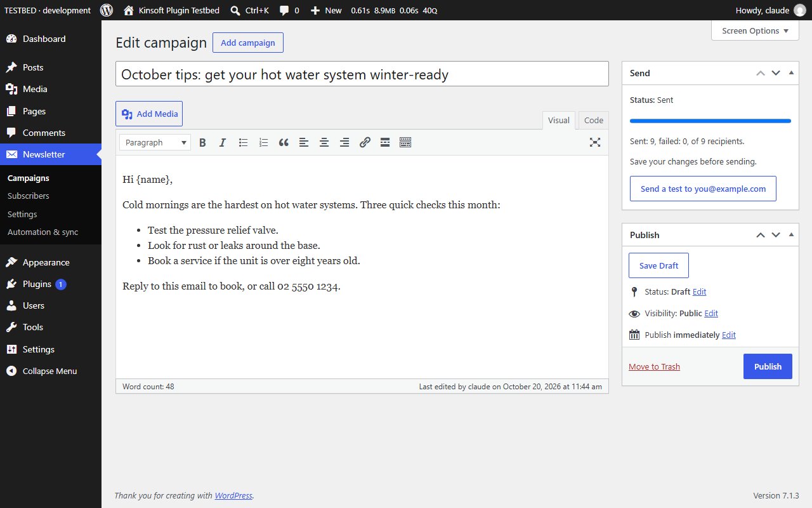The height and width of the screenshot is (508, 812).
Task: Send a test to you@example.com
Action: coord(703,189)
